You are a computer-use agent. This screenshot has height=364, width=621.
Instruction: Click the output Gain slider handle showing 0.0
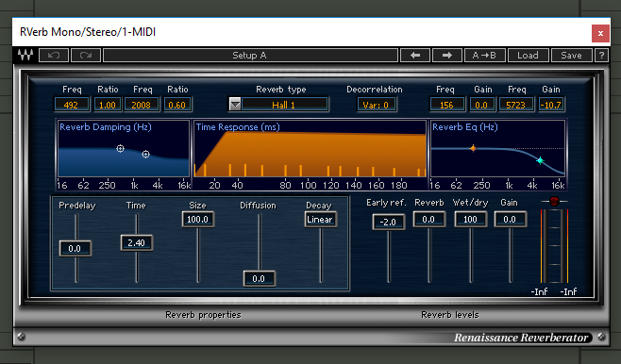point(510,219)
